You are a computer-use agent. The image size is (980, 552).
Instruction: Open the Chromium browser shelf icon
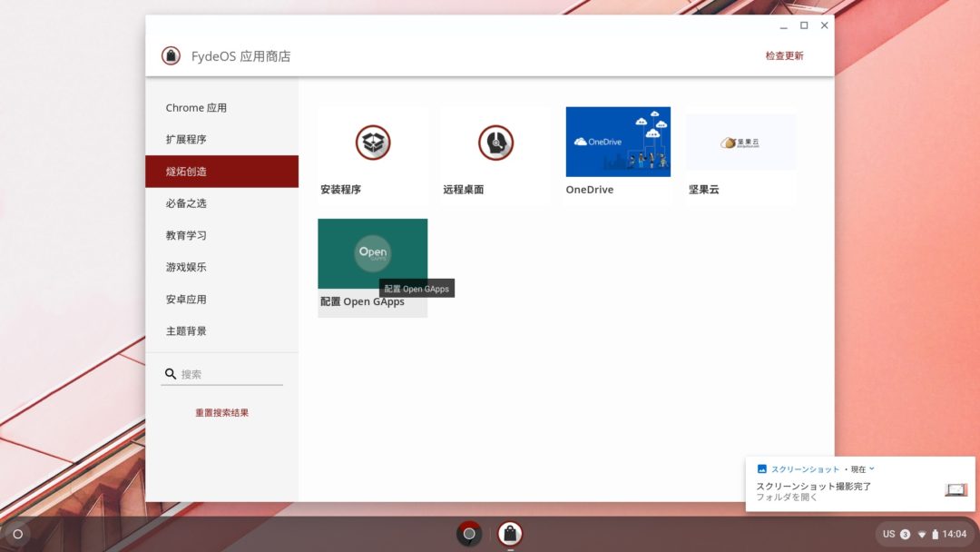point(469,533)
